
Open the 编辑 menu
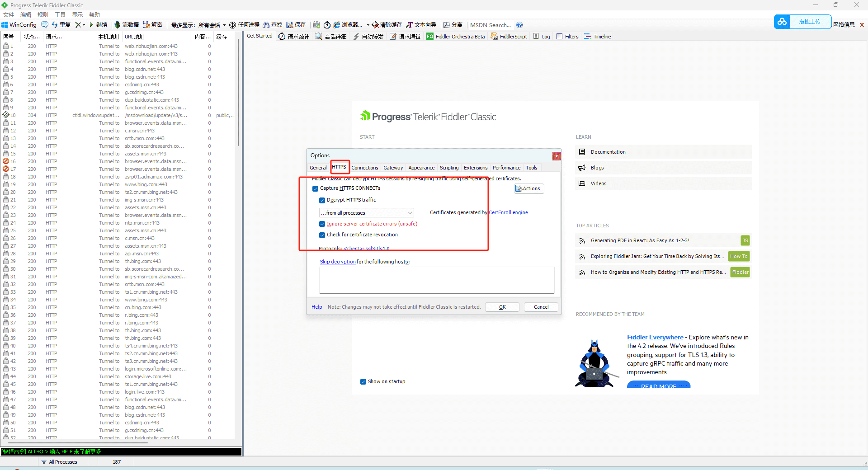pyautogui.click(x=26, y=14)
